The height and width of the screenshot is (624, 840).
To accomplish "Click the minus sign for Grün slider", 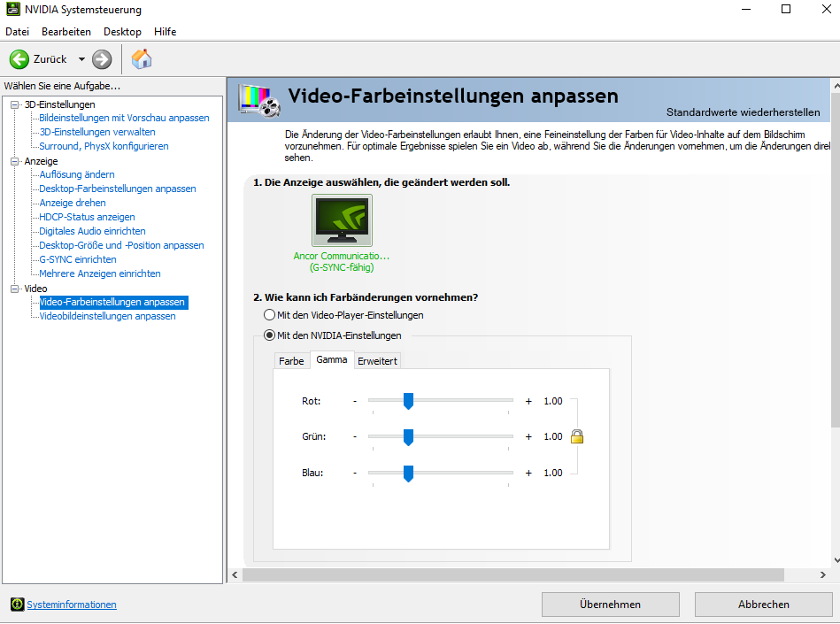I will click(x=355, y=436).
